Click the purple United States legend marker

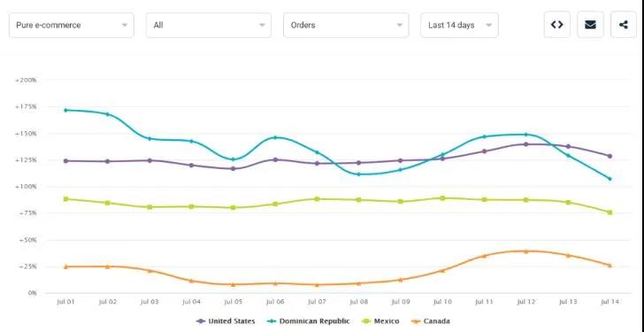201,320
